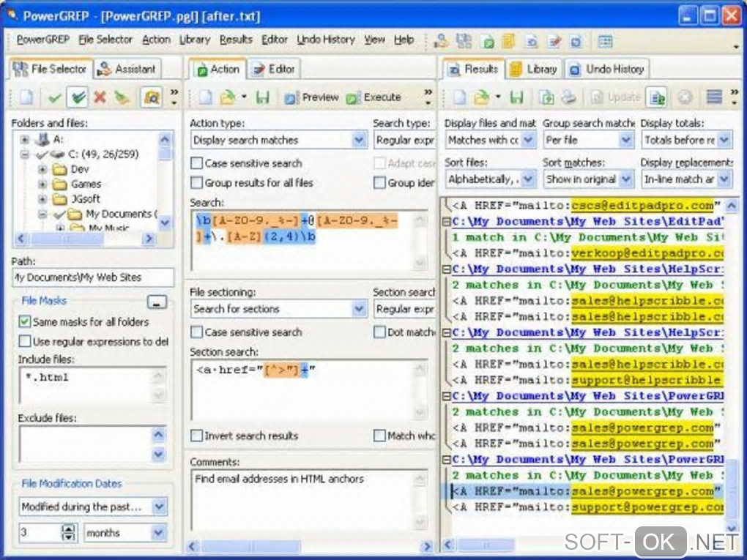Screen dimensions: 747x560
Task: Click the Path input field
Action: (x=94, y=277)
